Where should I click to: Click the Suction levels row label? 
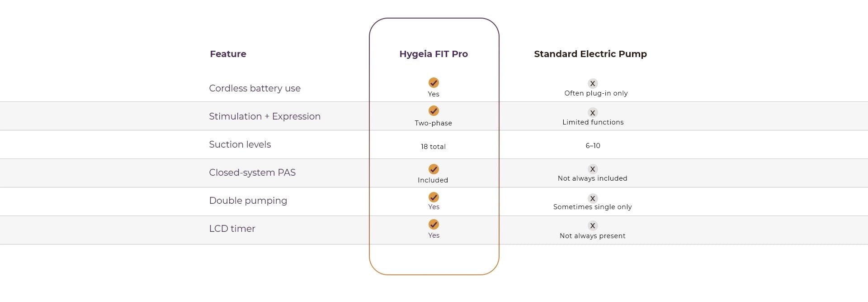240,144
